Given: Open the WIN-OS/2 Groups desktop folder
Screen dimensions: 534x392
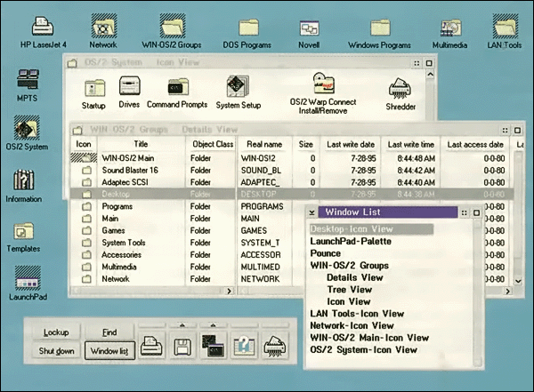Looking at the screenshot, I should click(173, 26).
